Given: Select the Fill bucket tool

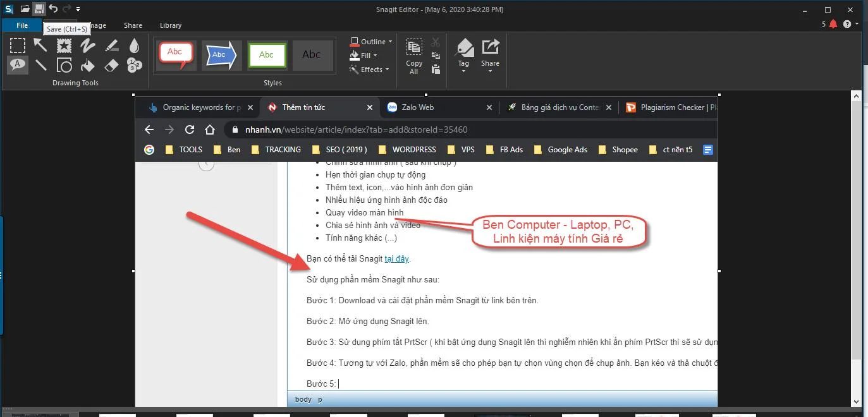Looking at the screenshot, I should (x=88, y=65).
